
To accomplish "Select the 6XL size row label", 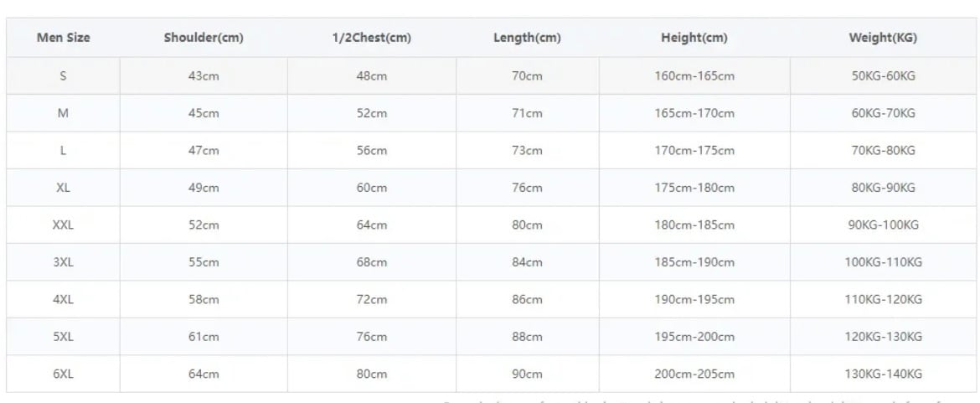I will coord(63,375).
